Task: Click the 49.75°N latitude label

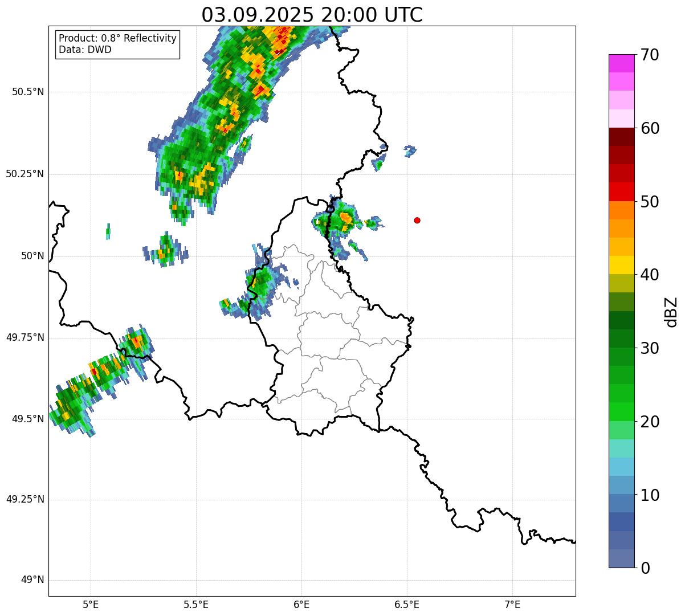Action: 25,337
